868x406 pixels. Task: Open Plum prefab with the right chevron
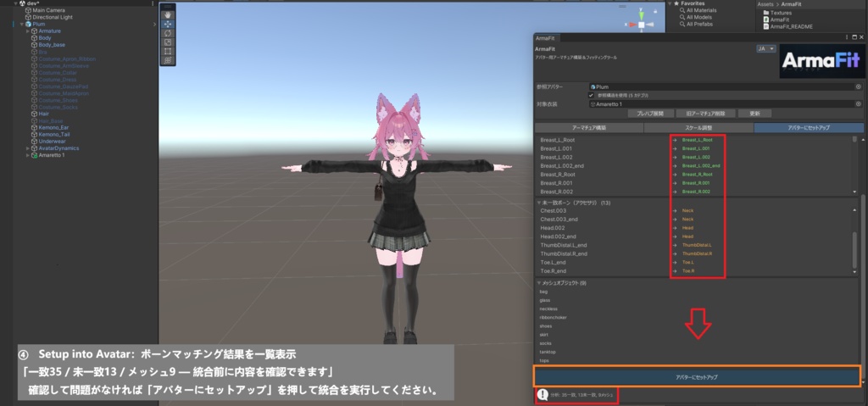coord(154,25)
